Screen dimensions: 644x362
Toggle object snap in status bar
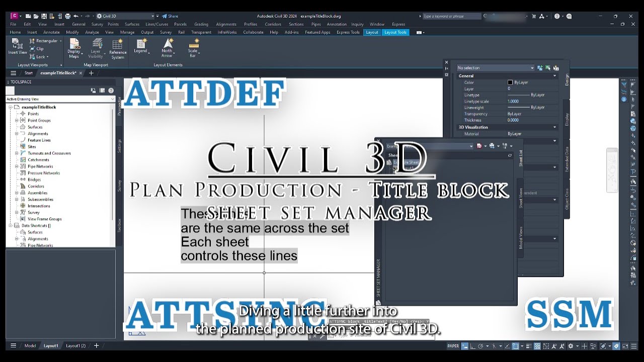pos(515,346)
